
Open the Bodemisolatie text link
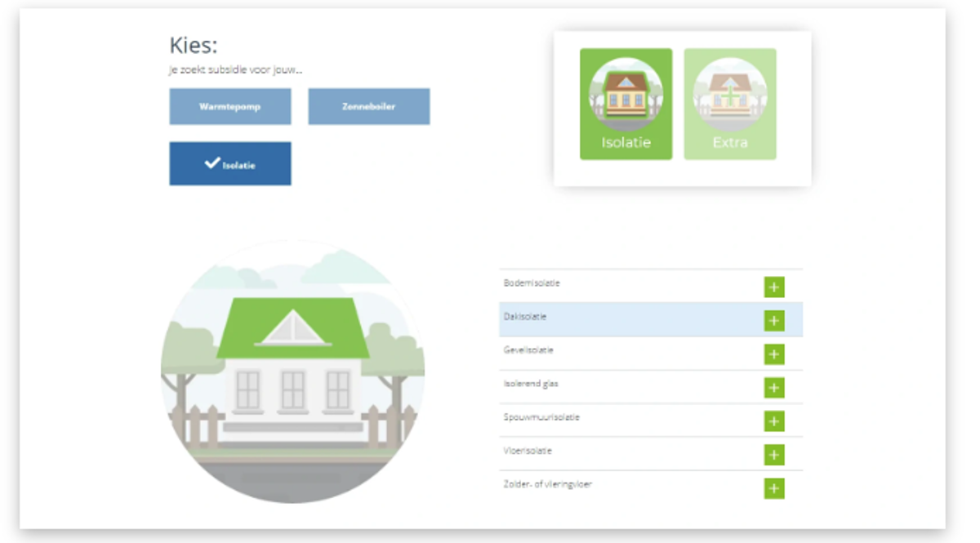click(532, 283)
